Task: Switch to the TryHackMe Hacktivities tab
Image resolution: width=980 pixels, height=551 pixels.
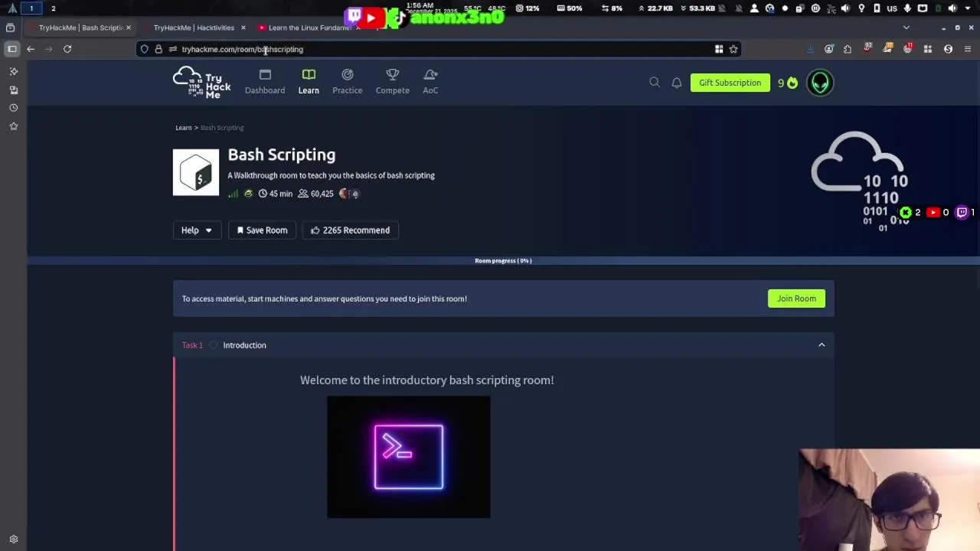Action: pyautogui.click(x=194, y=28)
